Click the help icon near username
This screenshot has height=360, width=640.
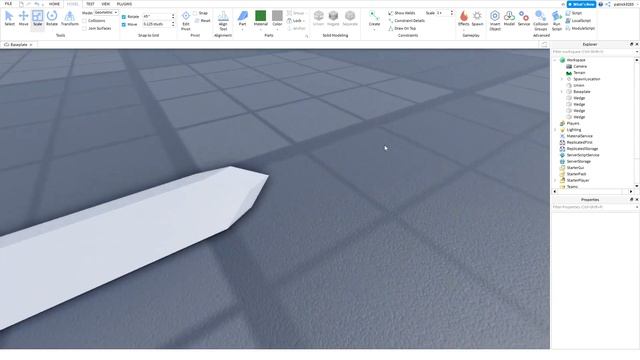click(601, 4)
